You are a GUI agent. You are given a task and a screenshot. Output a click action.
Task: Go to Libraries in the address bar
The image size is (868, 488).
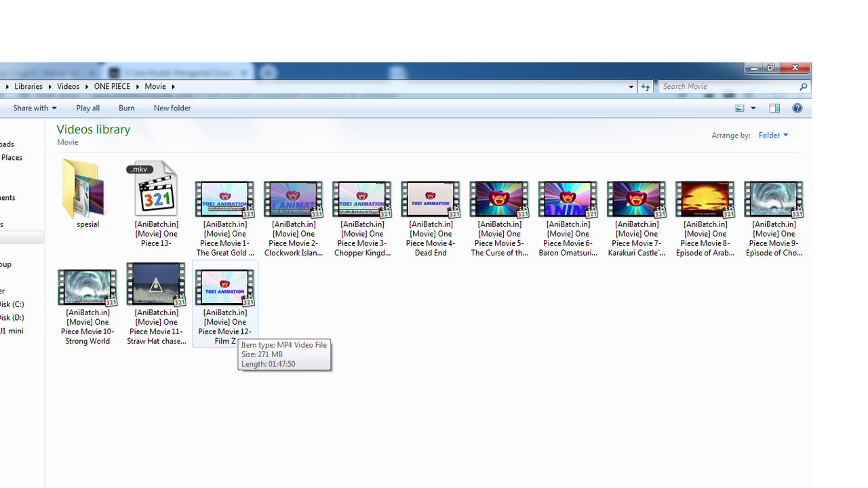[28, 87]
